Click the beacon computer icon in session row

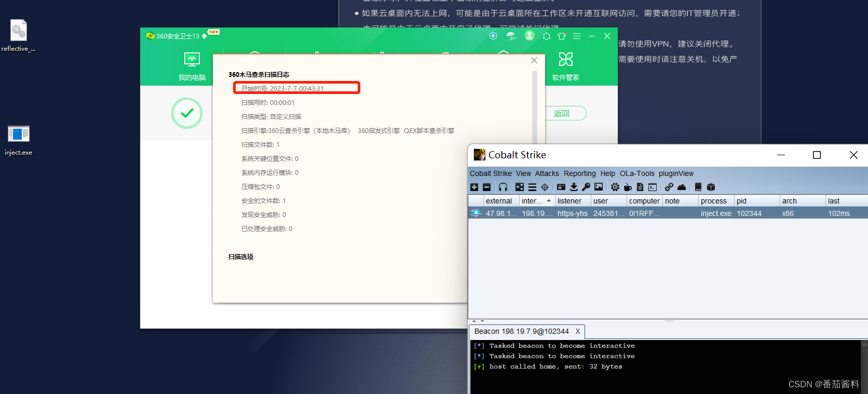(x=476, y=213)
